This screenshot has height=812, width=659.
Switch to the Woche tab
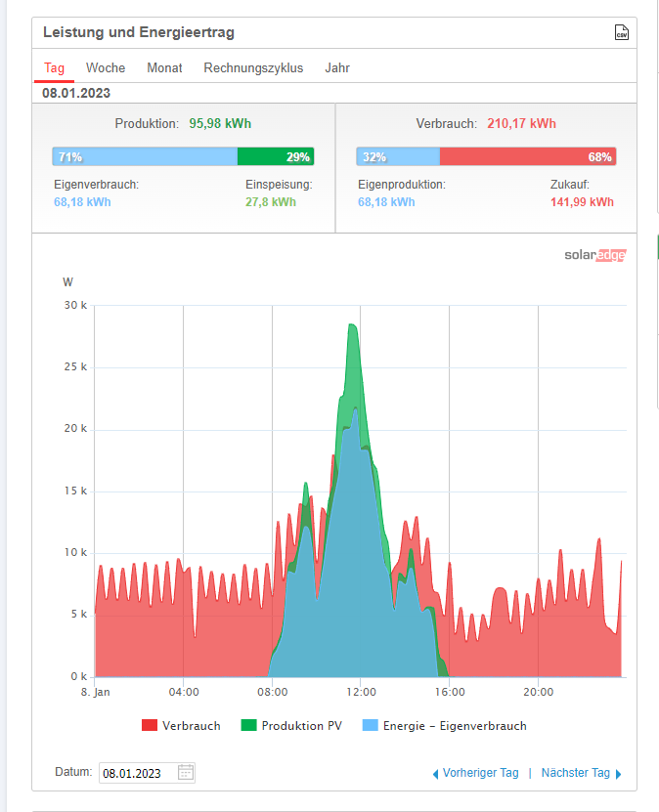[106, 67]
